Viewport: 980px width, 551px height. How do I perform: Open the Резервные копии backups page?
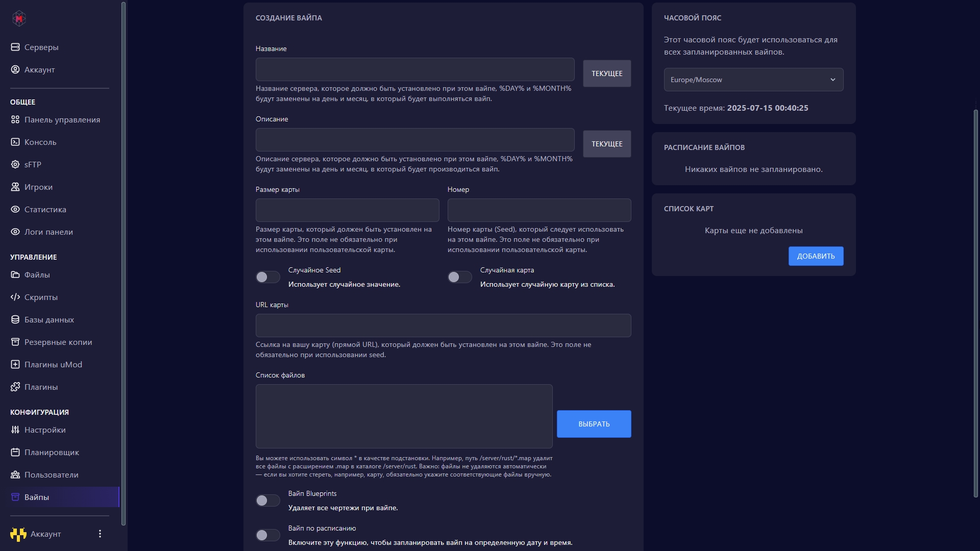58,342
